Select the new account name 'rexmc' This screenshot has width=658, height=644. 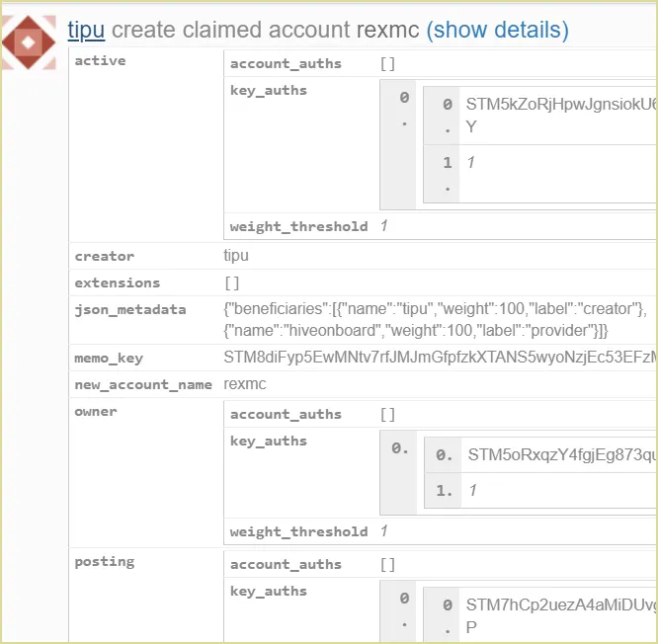point(245,384)
